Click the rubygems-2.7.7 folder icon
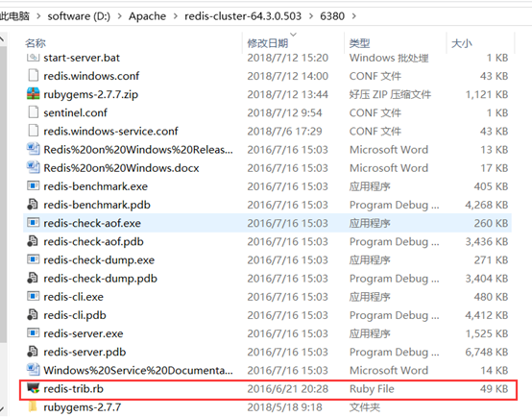This screenshot has height=417, width=532. coord(33,406)
